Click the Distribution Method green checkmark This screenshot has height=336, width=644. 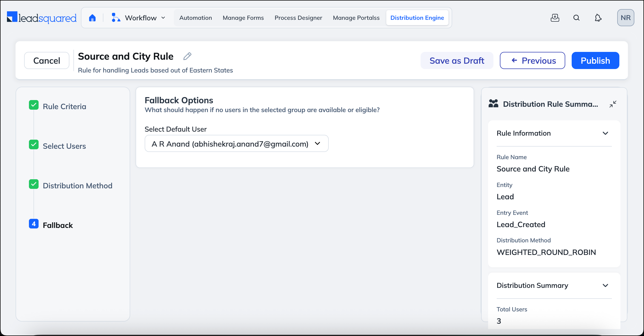33,184
